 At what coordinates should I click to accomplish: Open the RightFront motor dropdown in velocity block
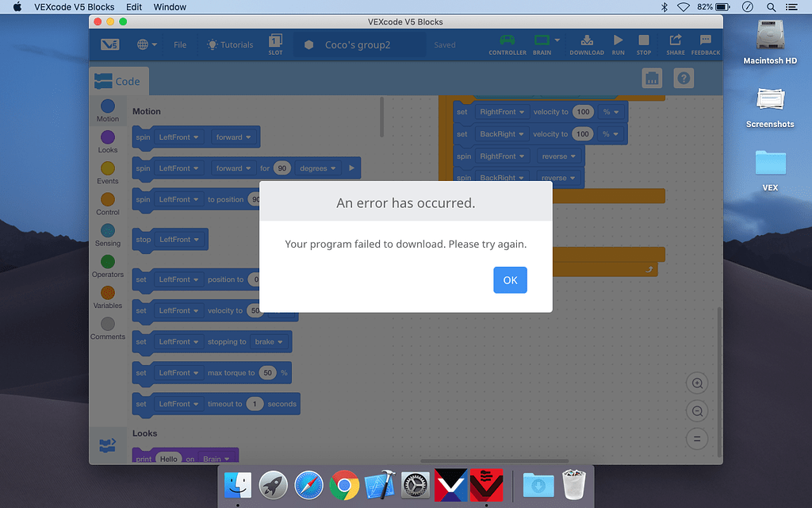(501, 112)
